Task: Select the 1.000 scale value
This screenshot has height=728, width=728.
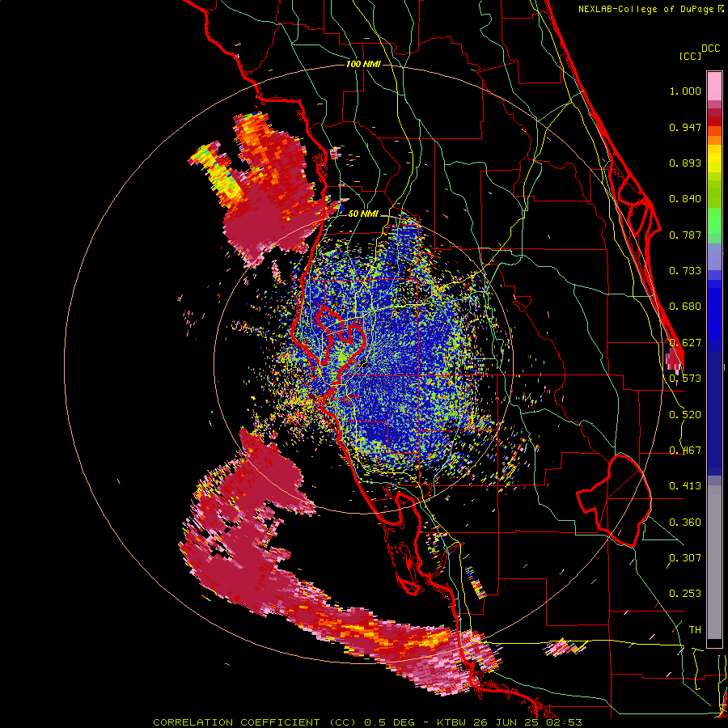Action: coord(685,91)
